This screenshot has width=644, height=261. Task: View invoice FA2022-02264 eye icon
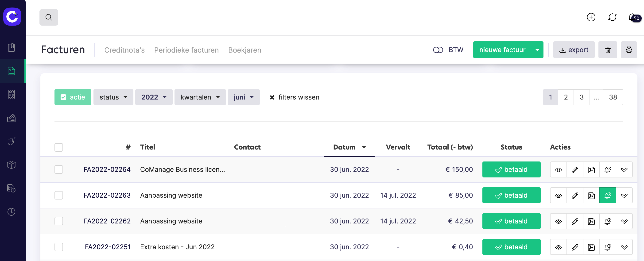click(x=558, y=170)
